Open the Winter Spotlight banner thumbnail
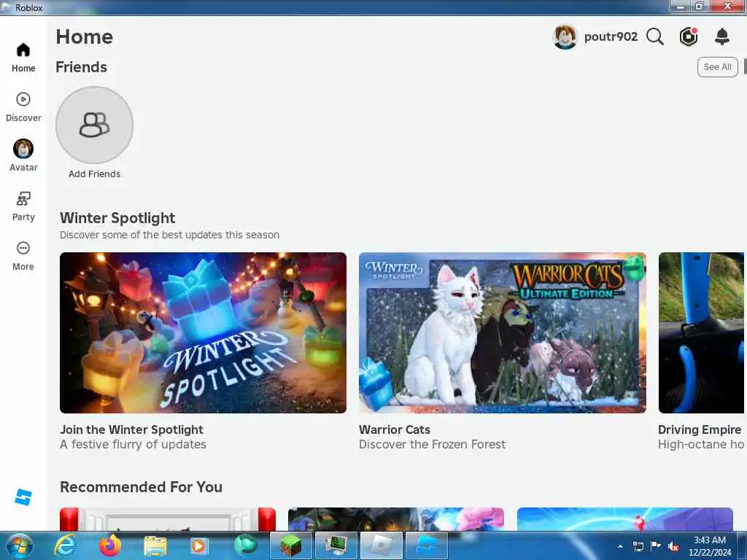Screen dimensions: 747x560 point(203,332)
